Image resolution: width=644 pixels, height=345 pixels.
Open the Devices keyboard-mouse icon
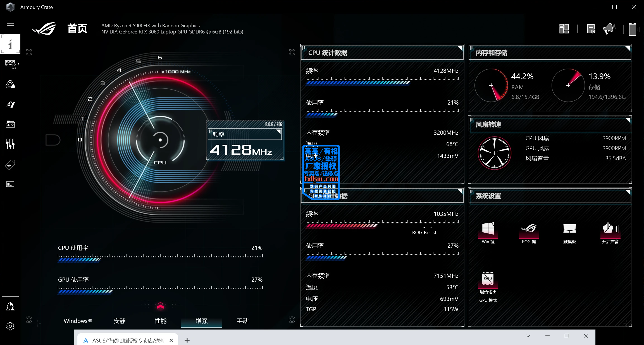coord(11,64)
